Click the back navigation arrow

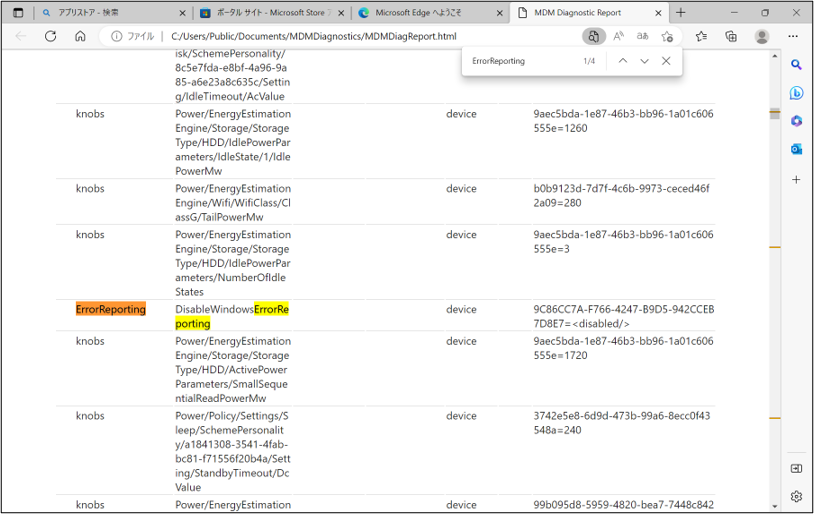[x=21, y=36]
